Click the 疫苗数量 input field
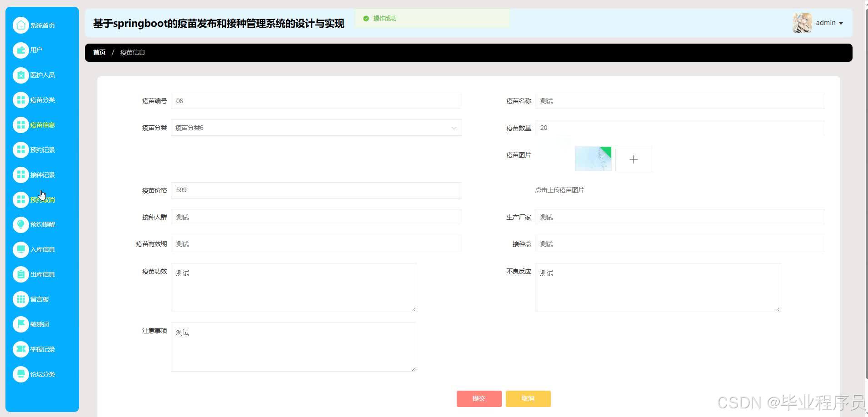The image size is (868, 417). click(x=680, y=128)
